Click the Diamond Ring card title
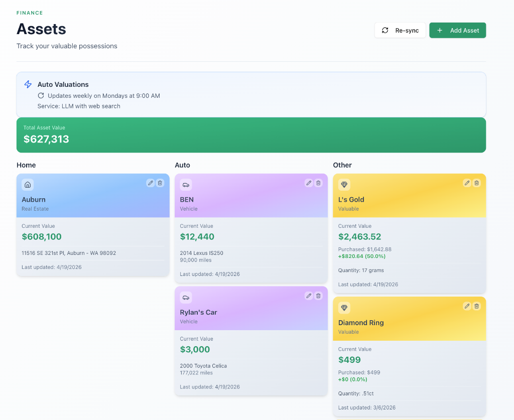The image size is (514, 420). (x=361, y=323)
